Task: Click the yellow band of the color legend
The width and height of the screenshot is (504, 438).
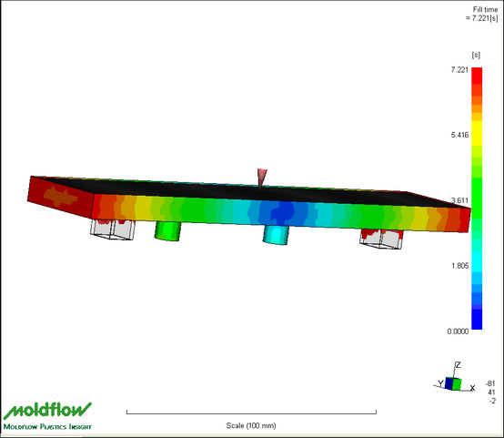Action: click(x=477, y=133)
